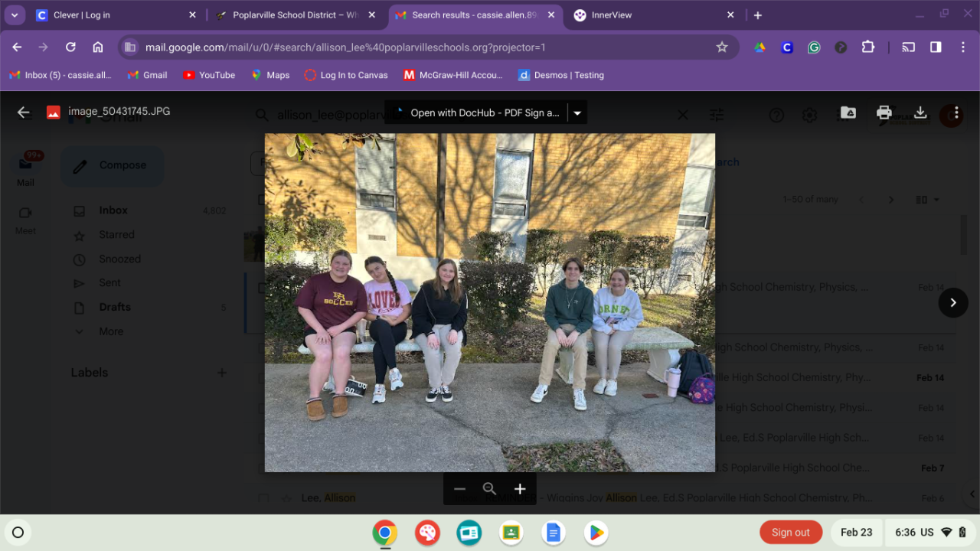Open the ChromeOS launcher
The width and height of the screenshot is (980, 551).
coord(18,533)
